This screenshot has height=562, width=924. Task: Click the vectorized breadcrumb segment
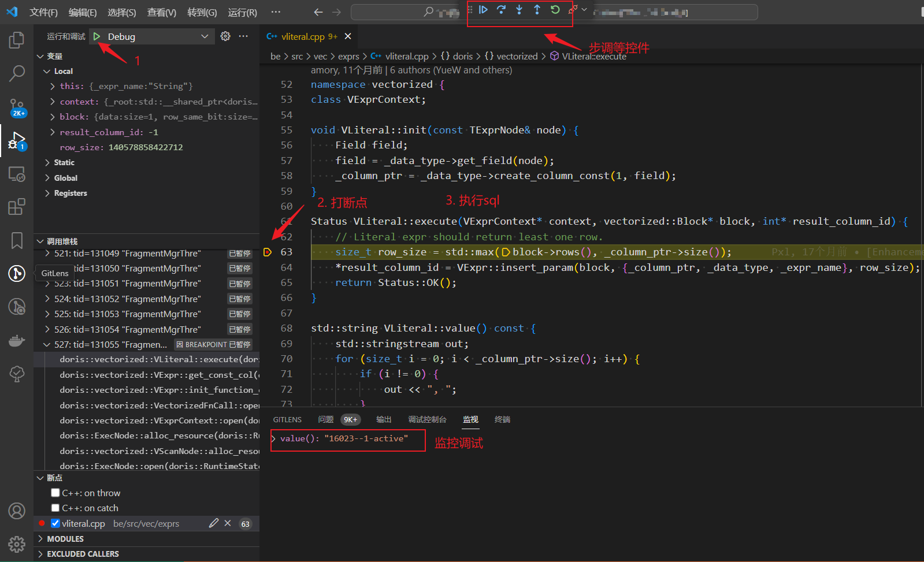(517, 56)
